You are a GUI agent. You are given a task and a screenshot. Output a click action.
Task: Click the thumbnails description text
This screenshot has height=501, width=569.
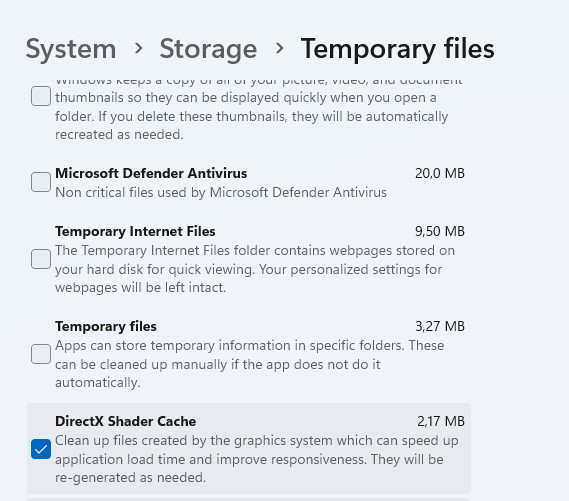click(258, 111)
